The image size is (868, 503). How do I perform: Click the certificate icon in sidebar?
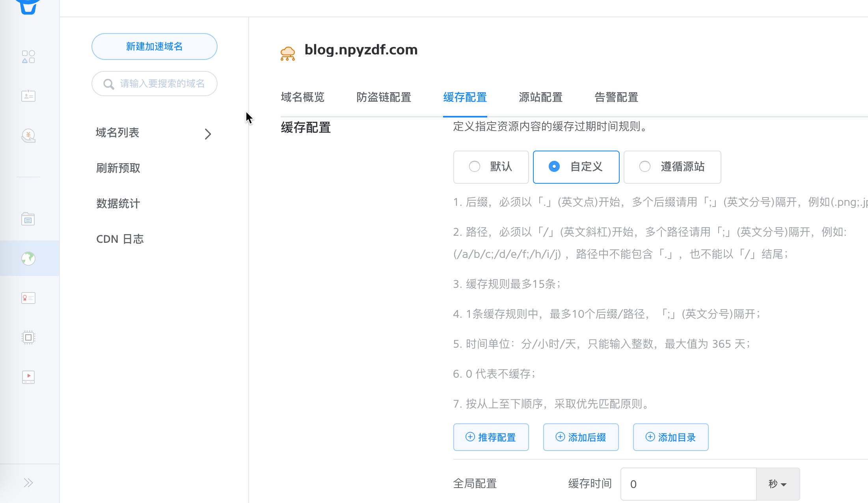tap(28, 298)
